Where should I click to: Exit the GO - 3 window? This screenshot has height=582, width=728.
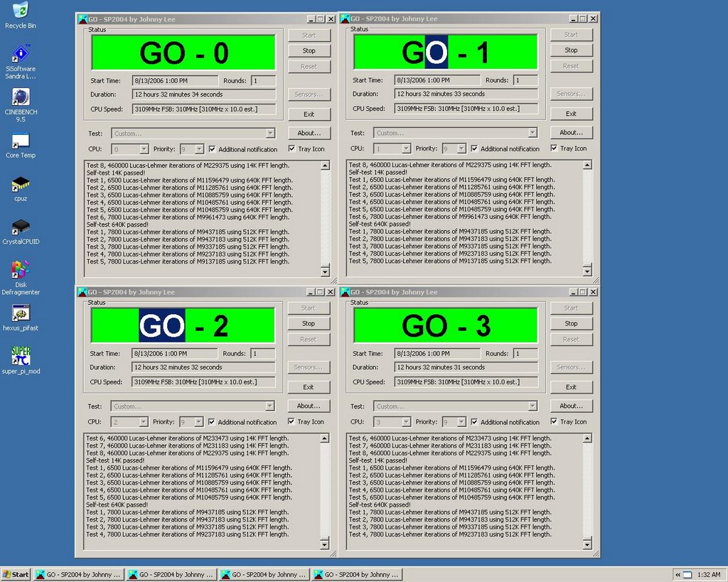pos(572,387)
